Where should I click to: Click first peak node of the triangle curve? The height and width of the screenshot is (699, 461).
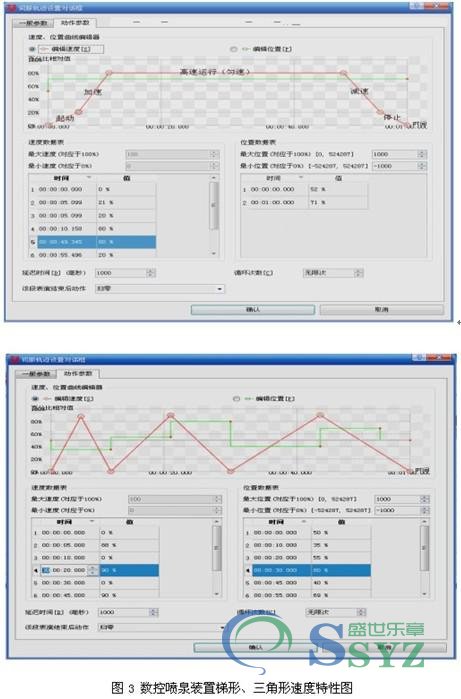[x=81, y=416]
